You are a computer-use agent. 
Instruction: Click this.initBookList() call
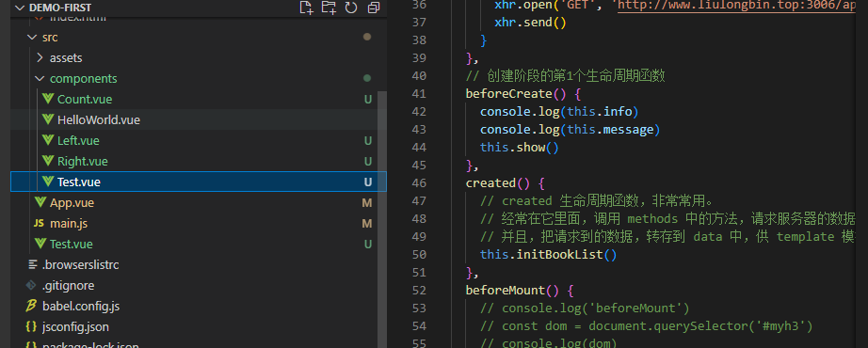click(x=548, y=255)
